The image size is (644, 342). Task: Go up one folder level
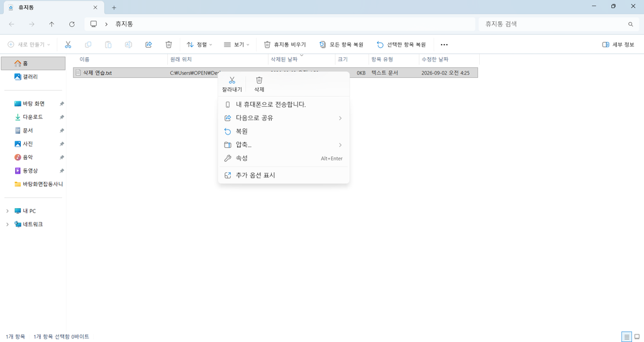(52, 25)
